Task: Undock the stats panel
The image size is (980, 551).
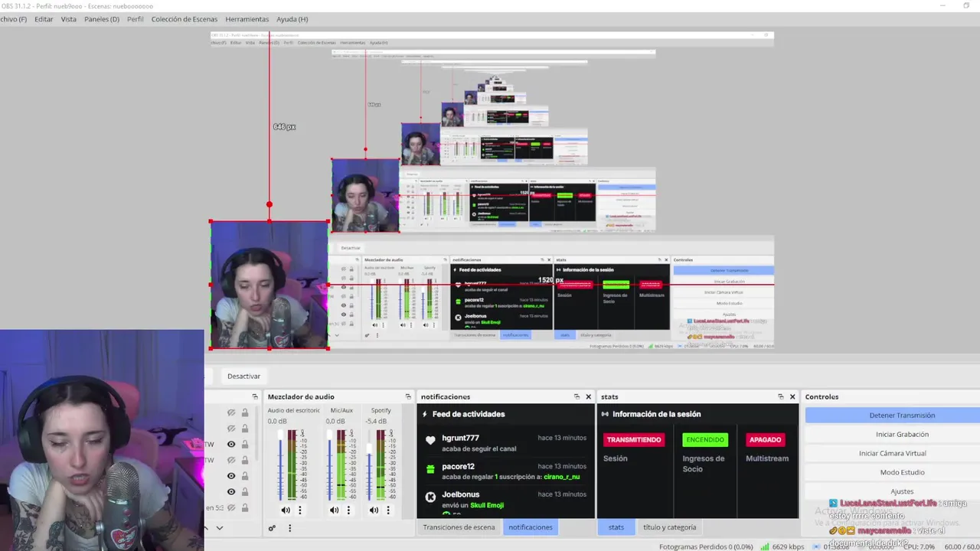Action: pos(780,396)
